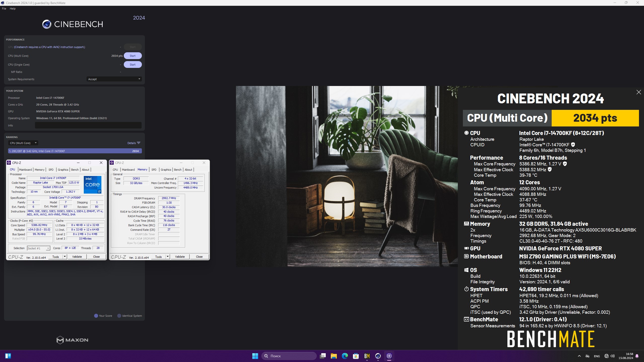Click Core Speed value 5386.82 MHz
644x362 pixels.
[x=39, y=225]
